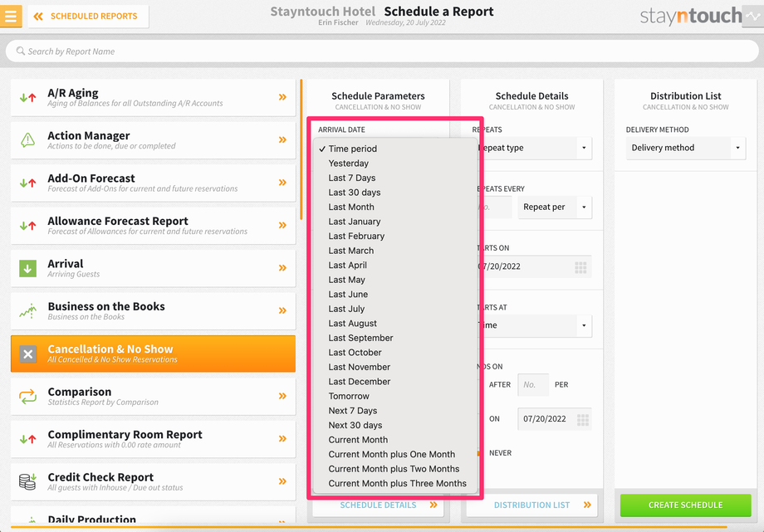Open the Delivery method dropdown
The height and width of the screenshot is (532, 764).
(x=686, y=148)
